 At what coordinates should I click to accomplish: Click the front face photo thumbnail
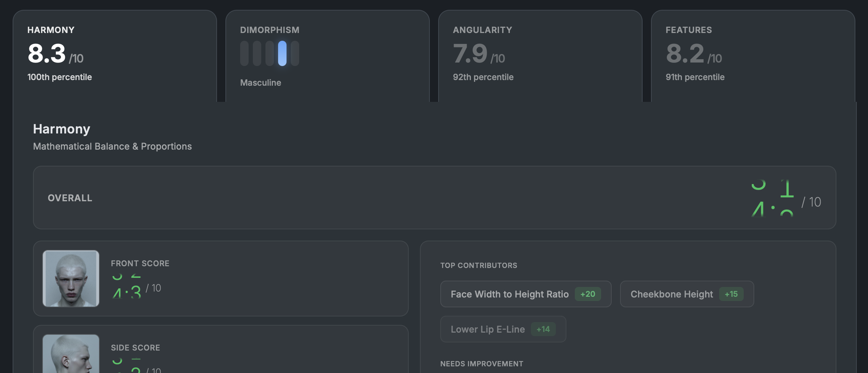click(71, 279)
